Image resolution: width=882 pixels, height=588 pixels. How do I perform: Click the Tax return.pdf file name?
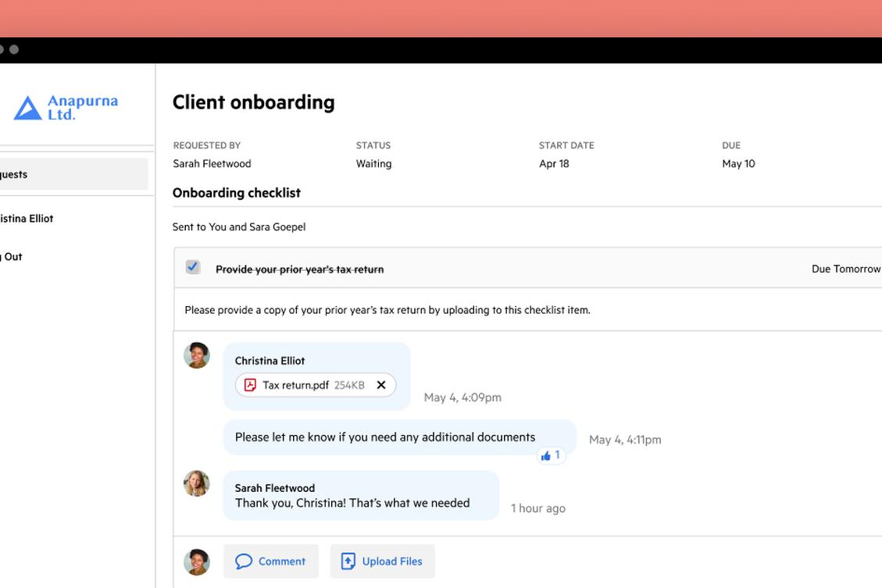[x=296, y=385]
